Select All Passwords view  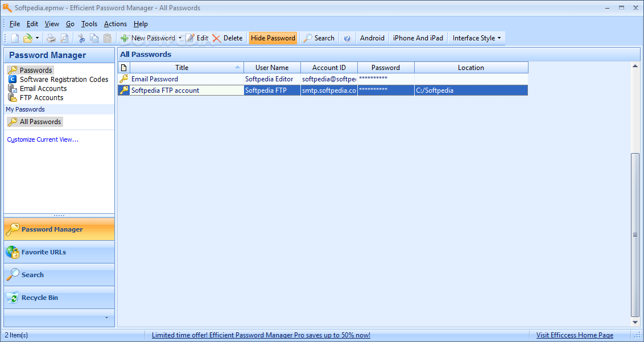click(35, 122)
